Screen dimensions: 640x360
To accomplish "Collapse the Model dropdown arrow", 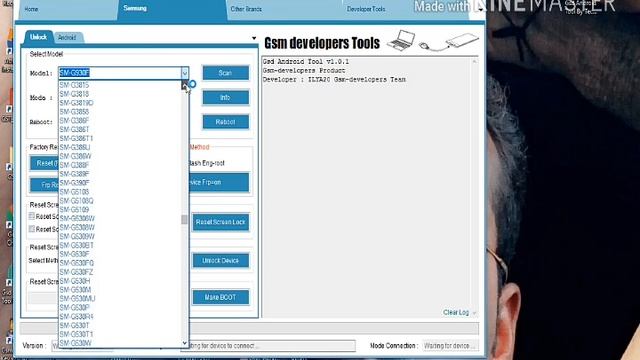I will [185, 73].
